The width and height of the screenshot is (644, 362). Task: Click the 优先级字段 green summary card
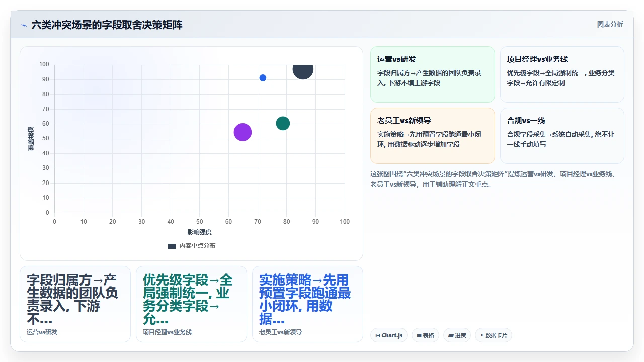coord(191,304)
